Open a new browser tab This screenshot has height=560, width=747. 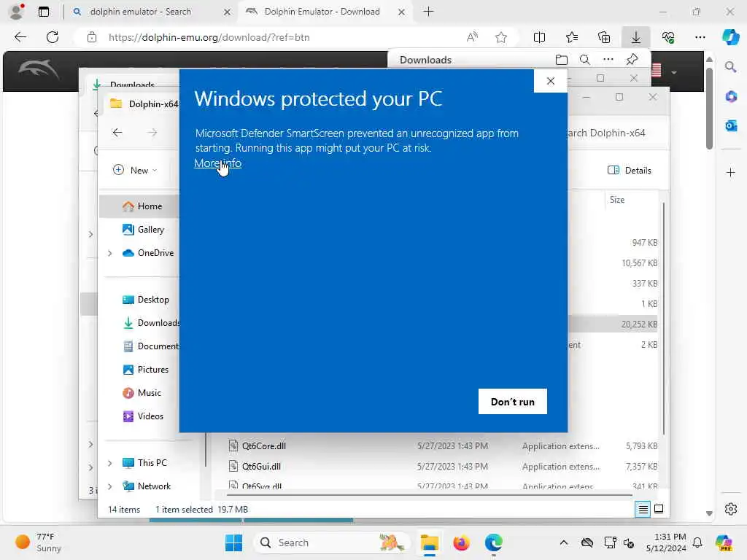pyautogui.click(x=429, y=12)
